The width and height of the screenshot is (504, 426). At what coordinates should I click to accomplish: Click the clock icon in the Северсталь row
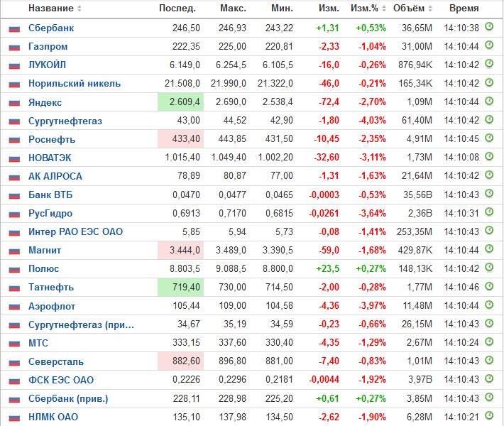(x=489, y=360)
